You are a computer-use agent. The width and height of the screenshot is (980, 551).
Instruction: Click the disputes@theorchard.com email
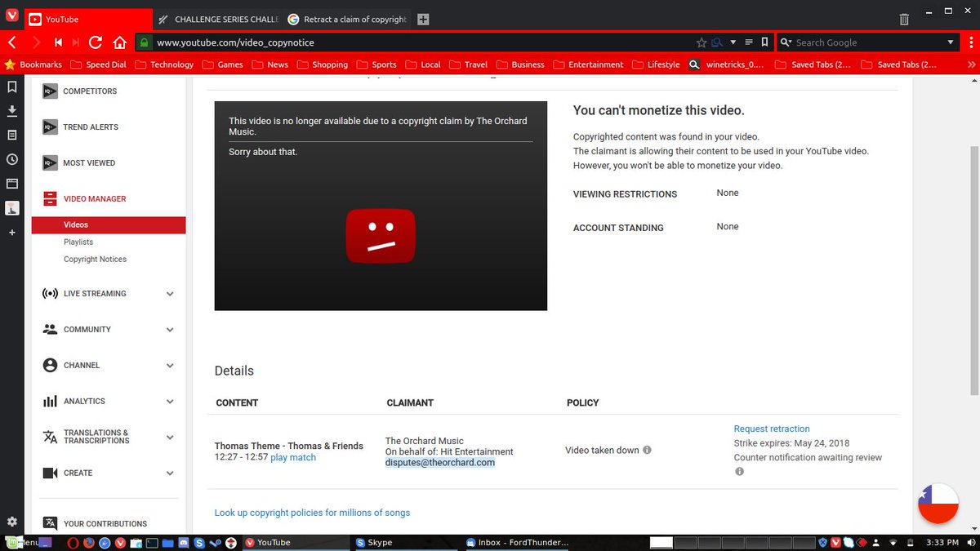(440, 463)
